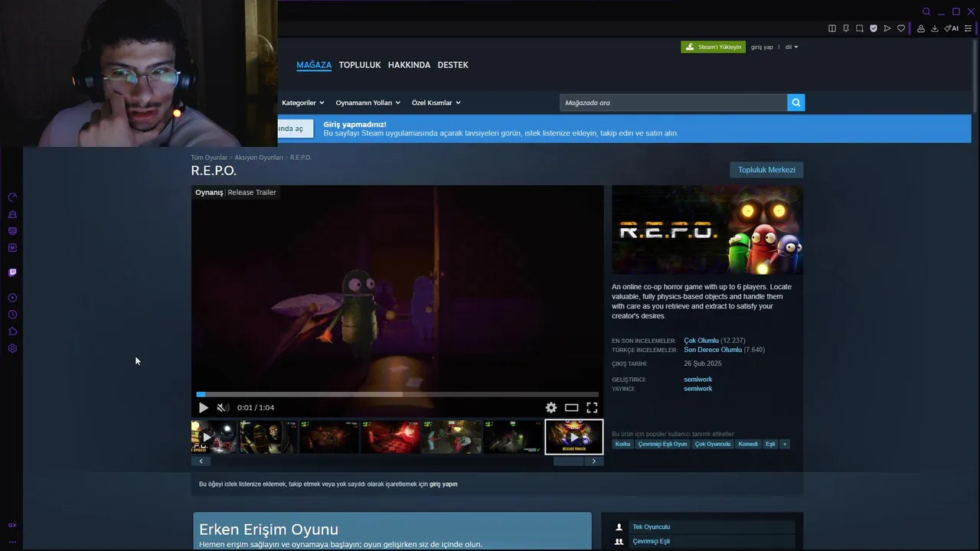Click the Komedi tag
Screen dimensions: 980x551
tap(748, 444)
